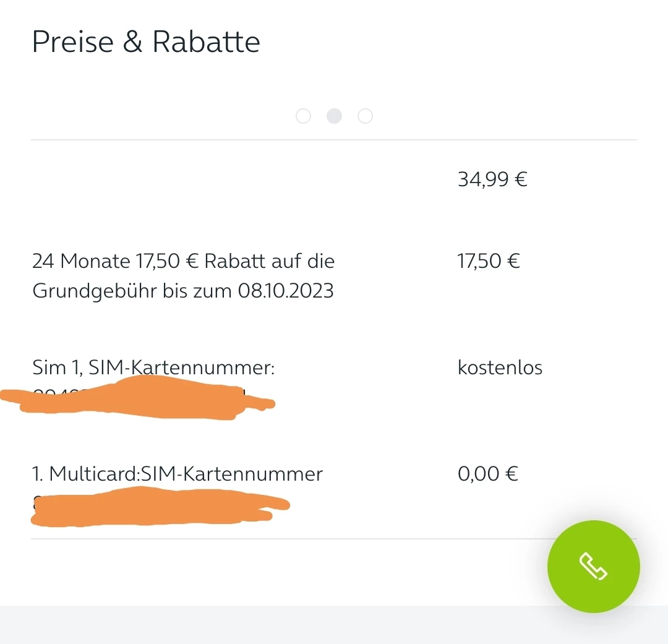668x644 pixels.
Task: Select the third page indicator dot
Action: (x=366, y=116)
